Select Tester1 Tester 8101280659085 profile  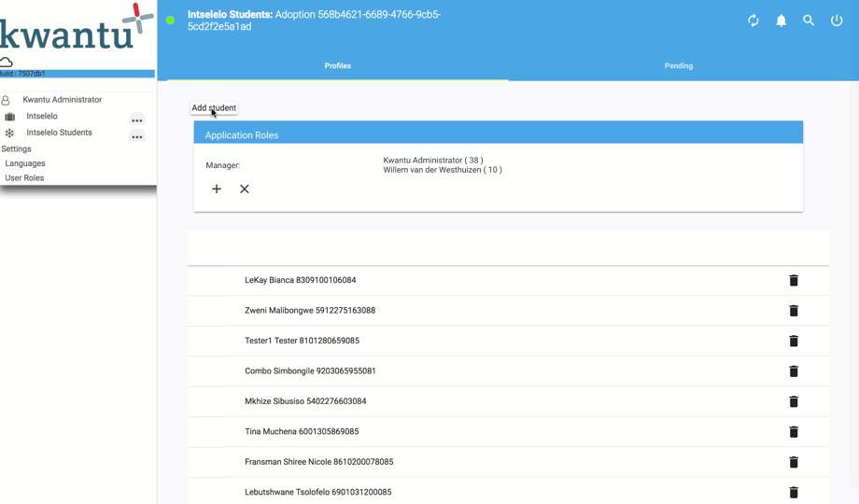(x=302, y=341)
